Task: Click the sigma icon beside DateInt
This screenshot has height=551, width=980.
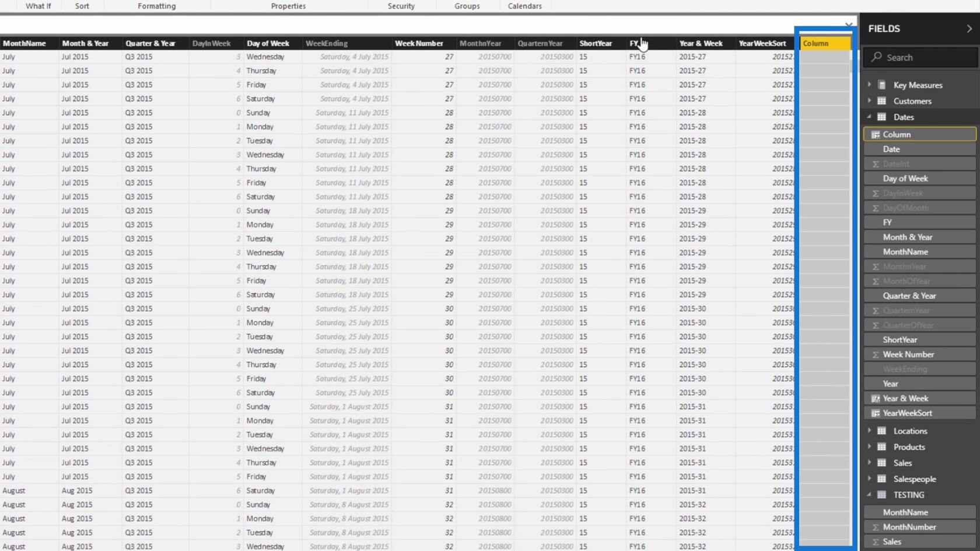Action: (876, 164)
